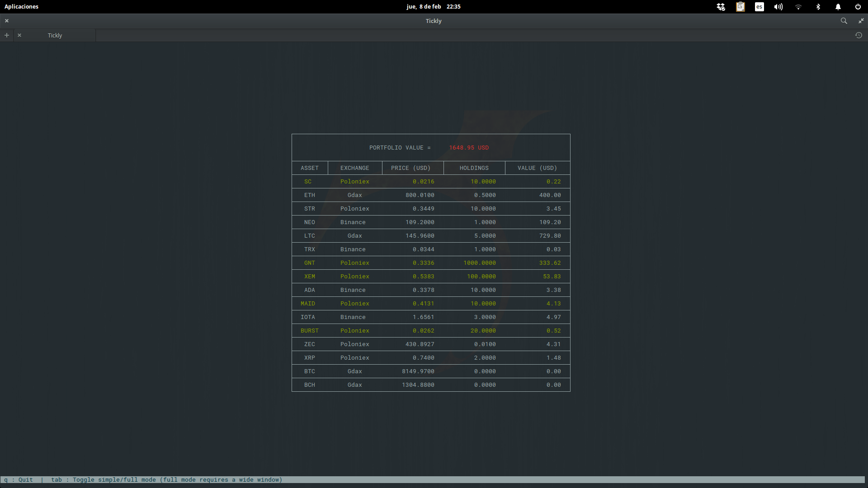The width and height of the screenshot is (868, 488).
Task: Open the notifications bell indicator
Action: (838, 7)
